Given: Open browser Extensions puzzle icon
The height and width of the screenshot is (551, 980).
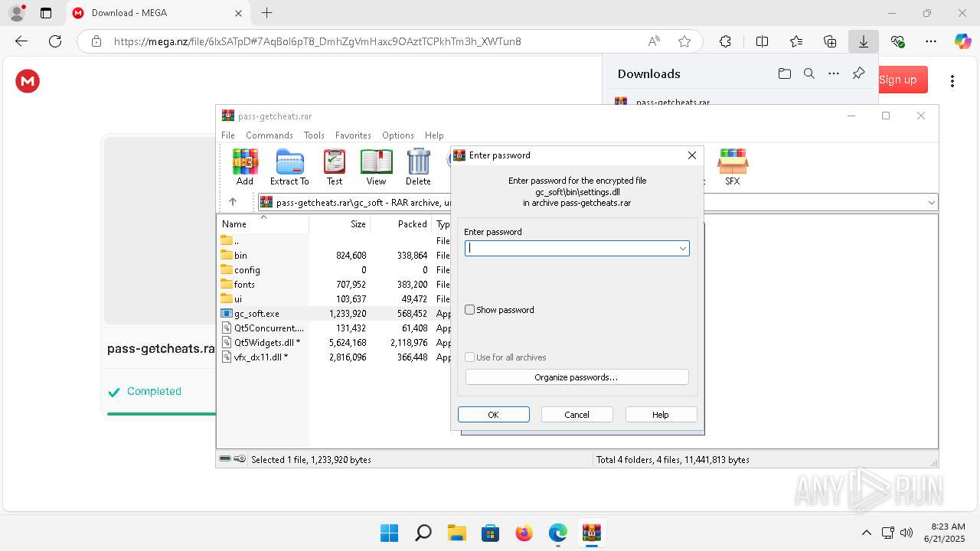Looking at the screenshot, I should point(726,41).
